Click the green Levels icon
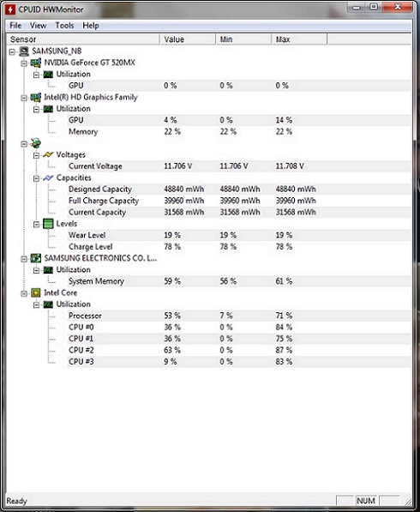 click(48, 224)
